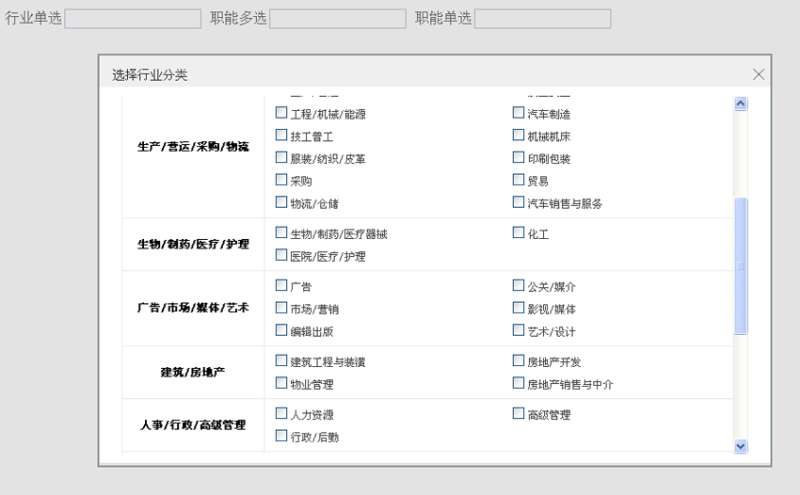Select the 服装/纺织/皮革 checkbox

pyautogui.click(x=281, y=158)
